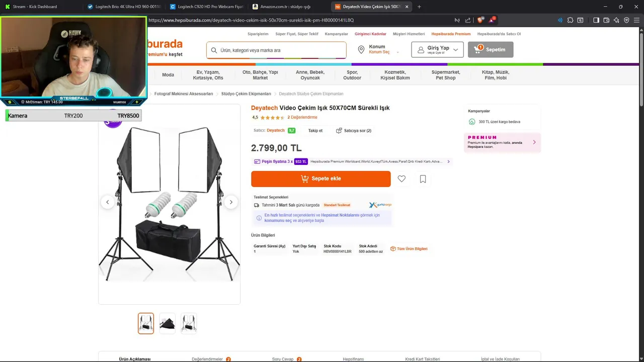
Task: Open the Sepetim shopping cart
Action: tap(491, 50)
